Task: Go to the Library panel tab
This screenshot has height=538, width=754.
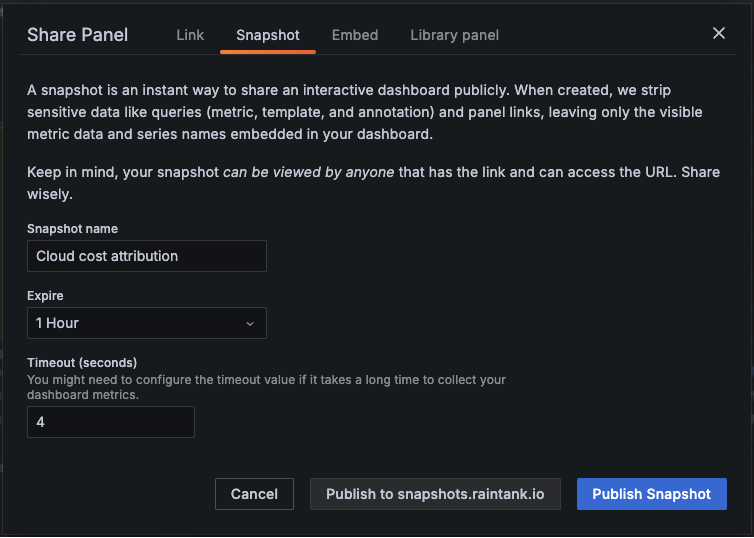Action: (x=454, y=35)
